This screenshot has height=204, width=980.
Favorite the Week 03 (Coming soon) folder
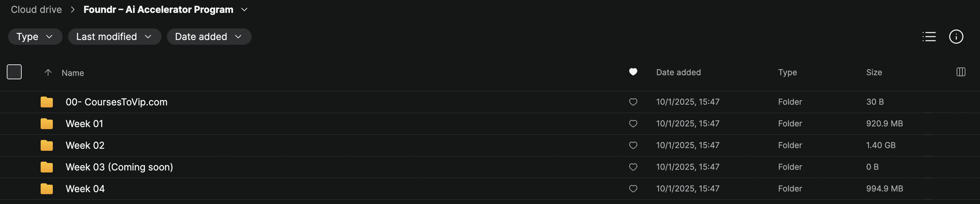click(x=633, y=167)
